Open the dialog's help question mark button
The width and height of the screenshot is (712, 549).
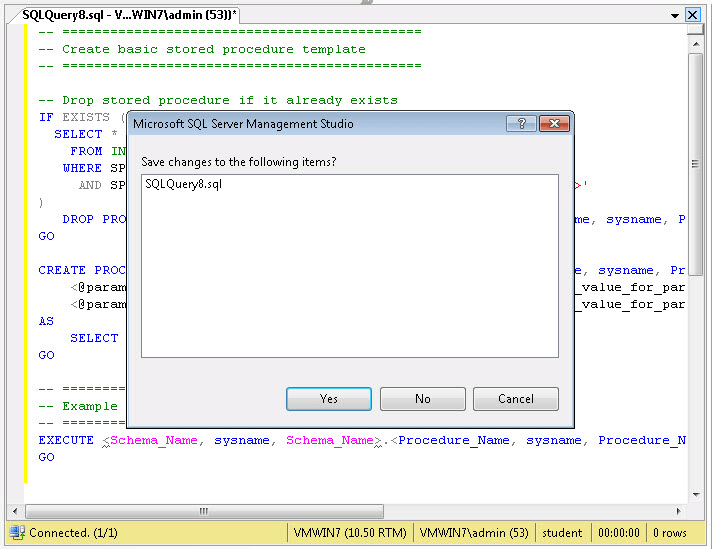point(522,124)
